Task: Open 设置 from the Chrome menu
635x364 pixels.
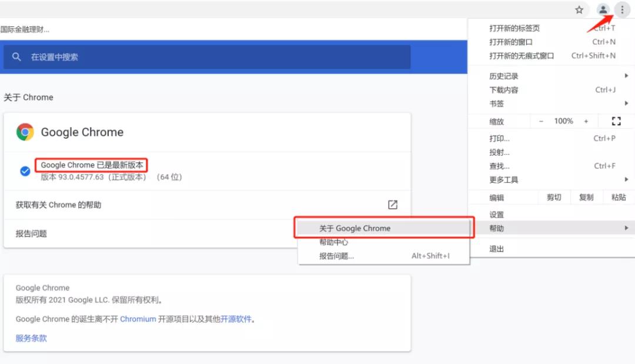Action: pyautogui.click(x=552, y=215)
